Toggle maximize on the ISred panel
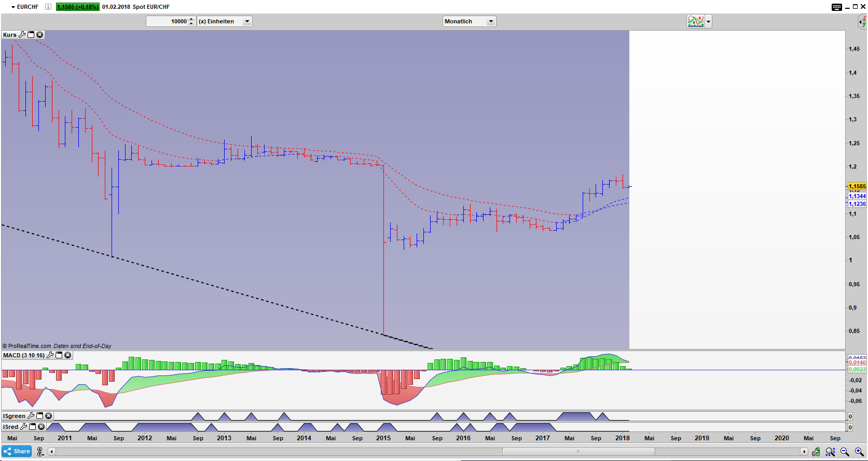868x461 pixels. [32, 427]
